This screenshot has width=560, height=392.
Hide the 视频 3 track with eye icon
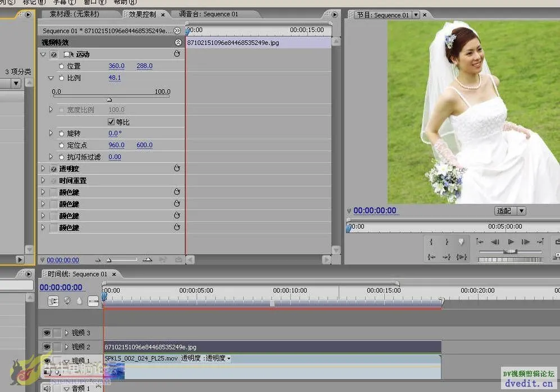47,333
